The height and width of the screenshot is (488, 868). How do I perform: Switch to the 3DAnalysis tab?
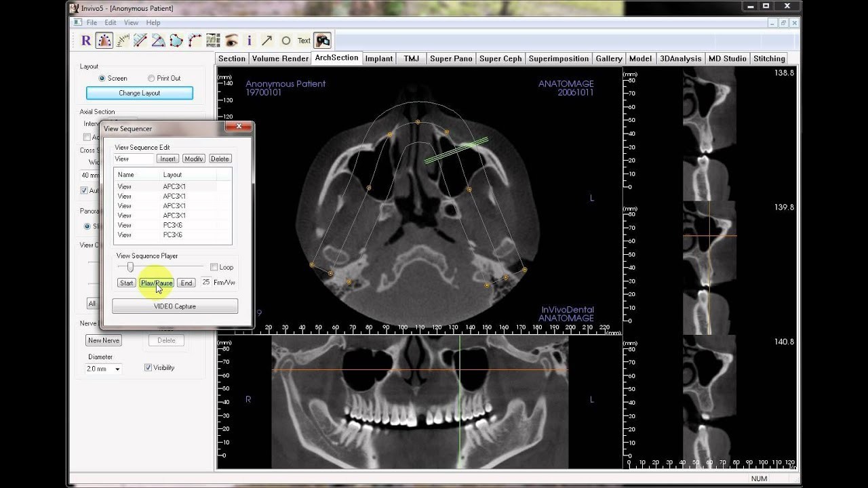(x=681, y=59)
